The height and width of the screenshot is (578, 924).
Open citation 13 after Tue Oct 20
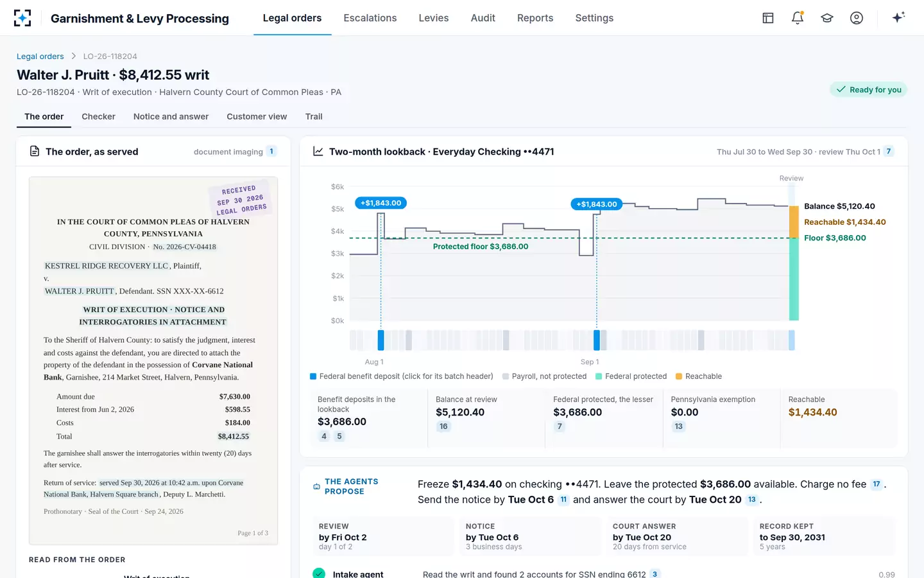coord(752,500)
